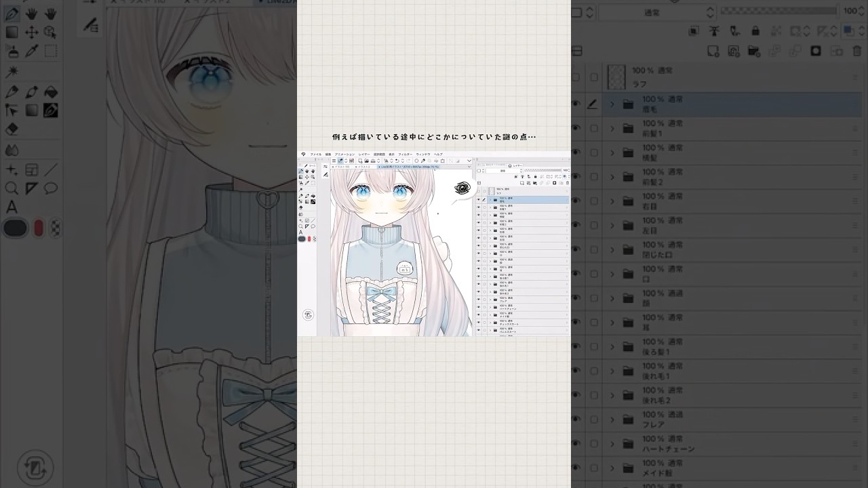Pick the Eyedropper tool in enlarged background toolbar
Screen dimensions: 868x488
pyautogui.click(x=31, y=51)
